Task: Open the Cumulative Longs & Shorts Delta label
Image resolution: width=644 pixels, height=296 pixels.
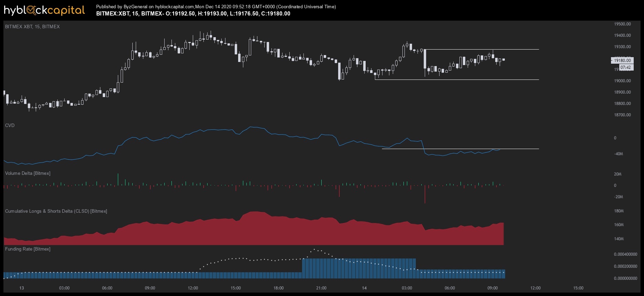Action: [56, 211]
